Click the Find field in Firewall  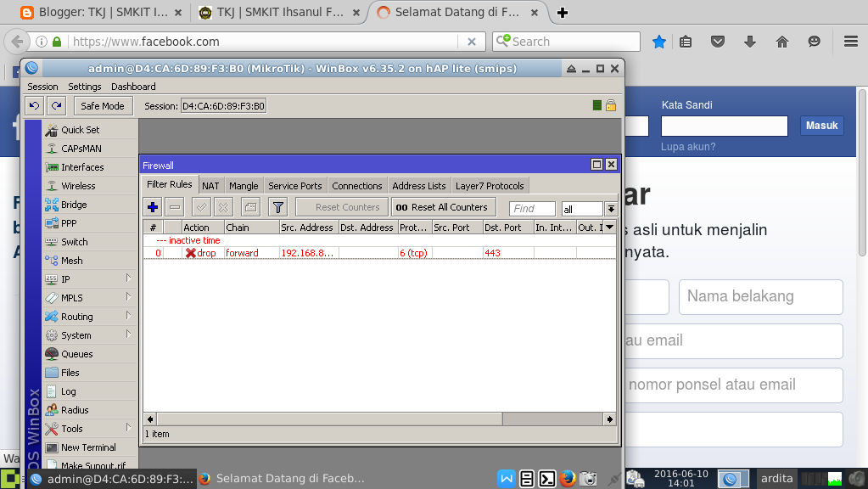coord(532,209)
